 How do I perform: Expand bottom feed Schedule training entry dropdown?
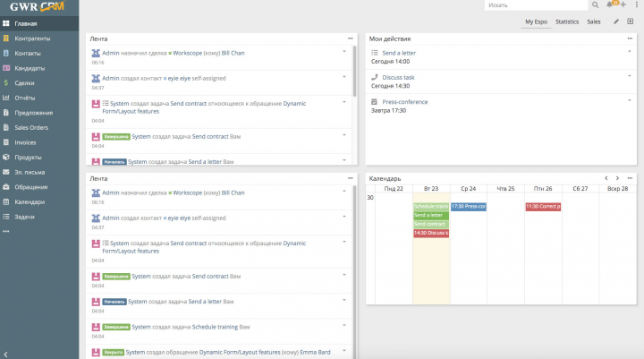(x=344, y=326)
